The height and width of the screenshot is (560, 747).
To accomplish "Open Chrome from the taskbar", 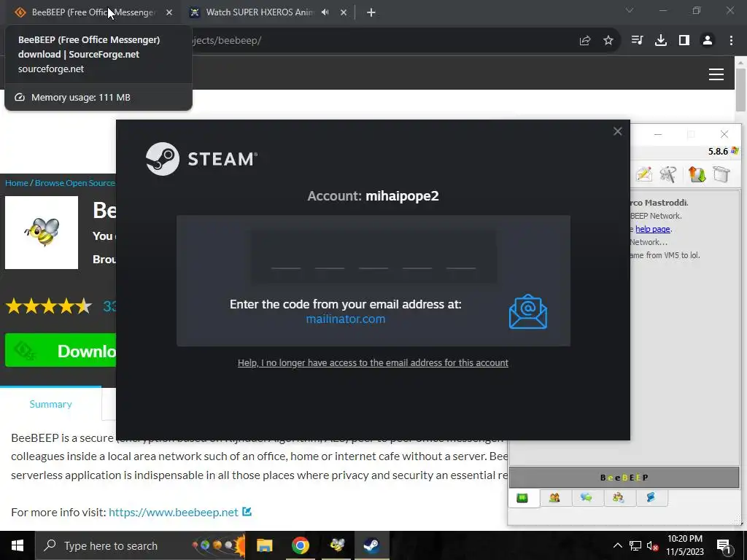I will [300, 545].
